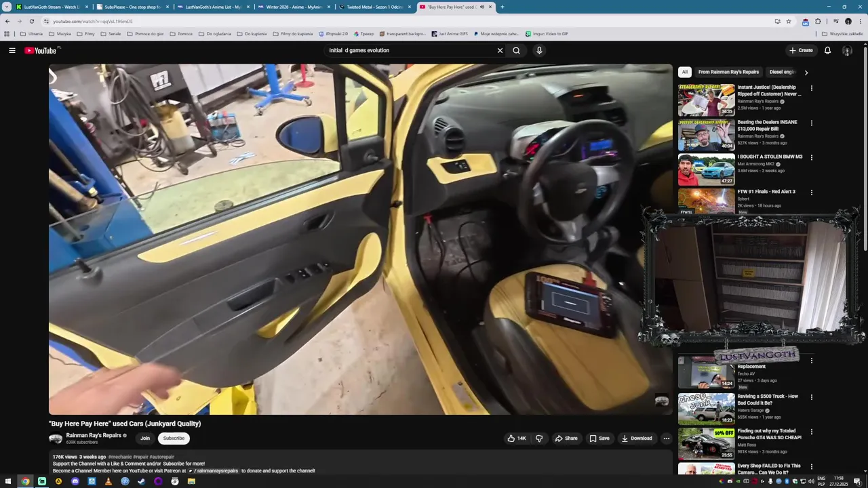Select the All filter chip

coord(685,72)
